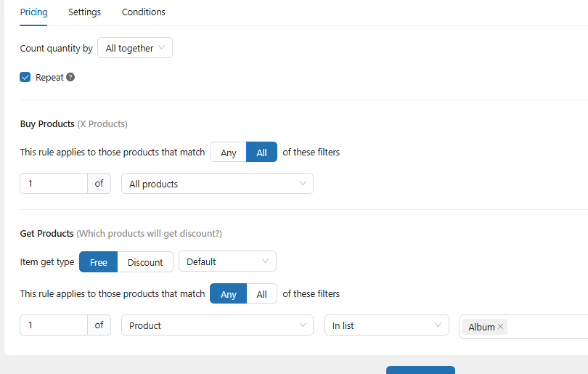Viewport: 588px width, 374px height.
Task: Open the Default dropdown
Action: [228, 261]
